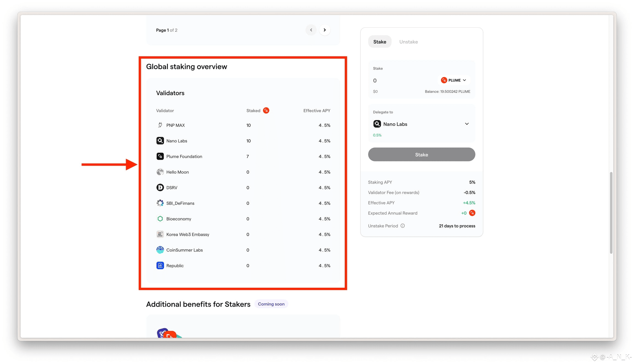
Task: Expand the Delegate to Nano Labs dropdown
Action: (467, 124)
